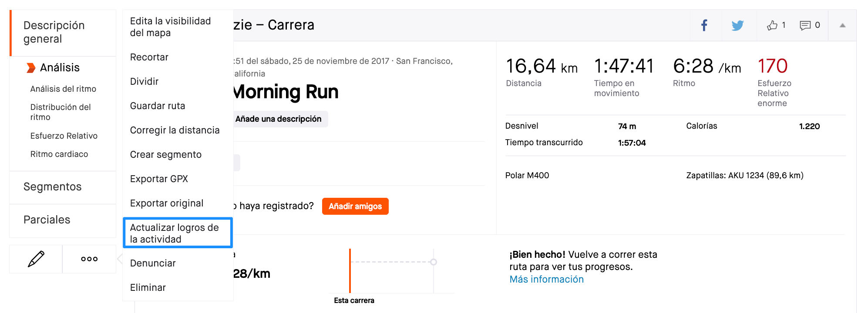Click the 1:57:04 elapsed time value

(632, 143)
